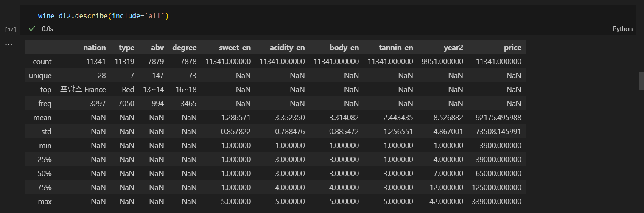Click the std row label

[x=46, y=132]
